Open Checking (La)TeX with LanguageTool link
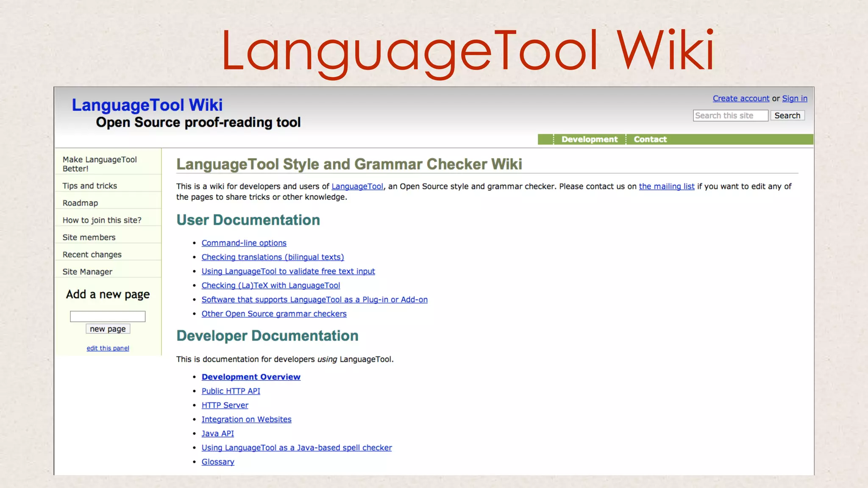Image resolution: width=868 pixels, height=488 pixels. click(271, 286)
